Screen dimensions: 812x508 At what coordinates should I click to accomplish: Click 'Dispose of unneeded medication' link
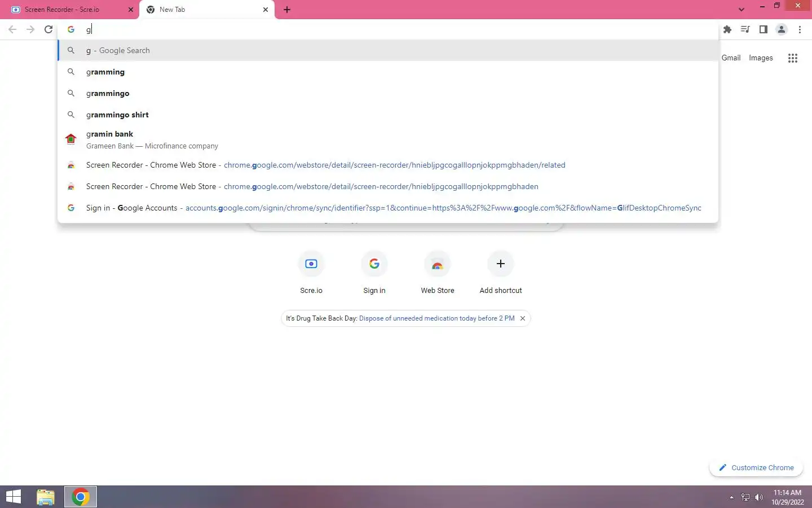coord(437,318)
